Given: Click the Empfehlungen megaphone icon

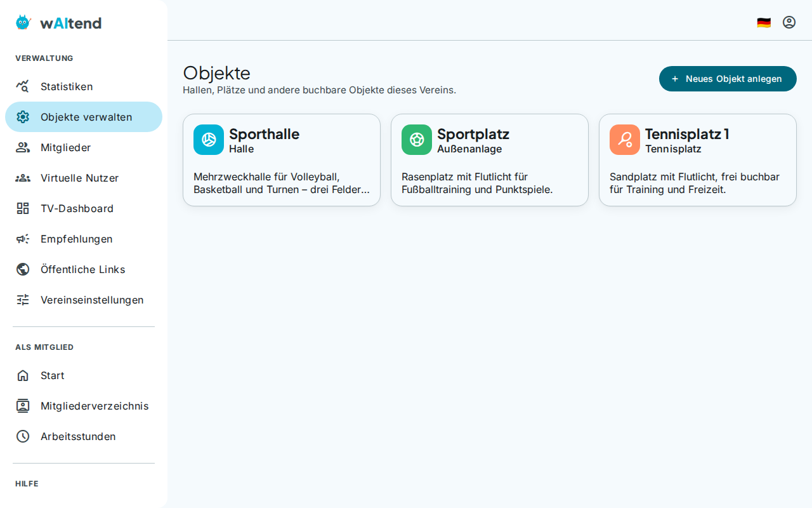Looking at the screenshot, I should pyautogui.click(x=23, y=239).
